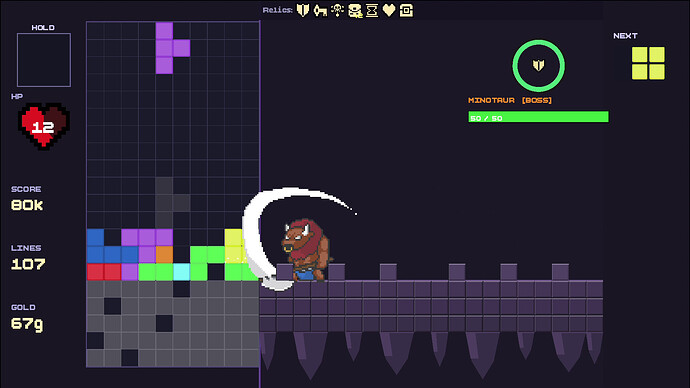The height and width of the screenshot is (388, 690).
Task: Click the 'GOLD' label
Action: pos(23,307)
